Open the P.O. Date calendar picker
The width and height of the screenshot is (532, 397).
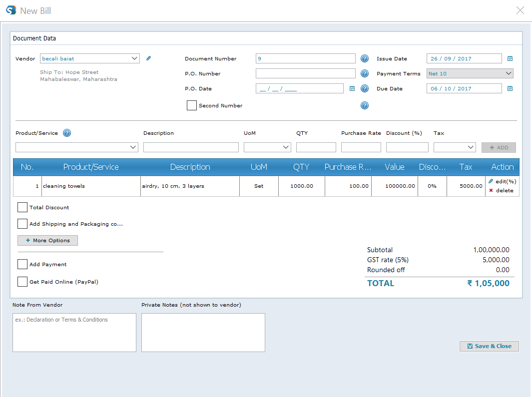[x=352, y=88]
